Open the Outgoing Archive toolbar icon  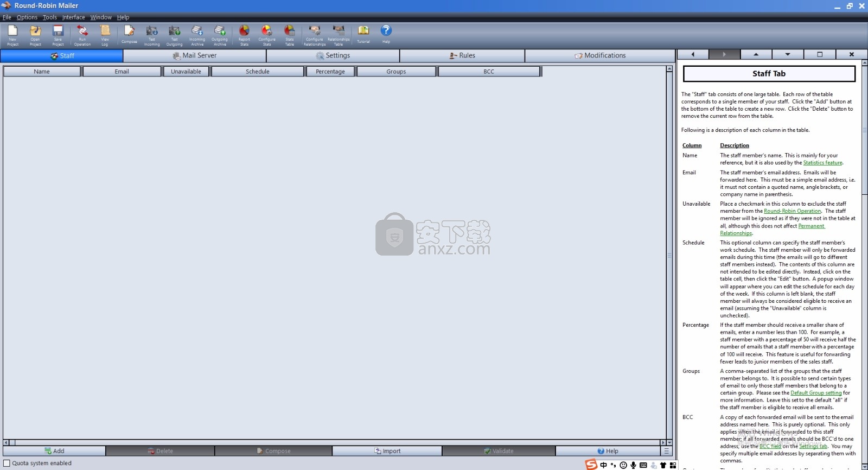coord(220,35)
